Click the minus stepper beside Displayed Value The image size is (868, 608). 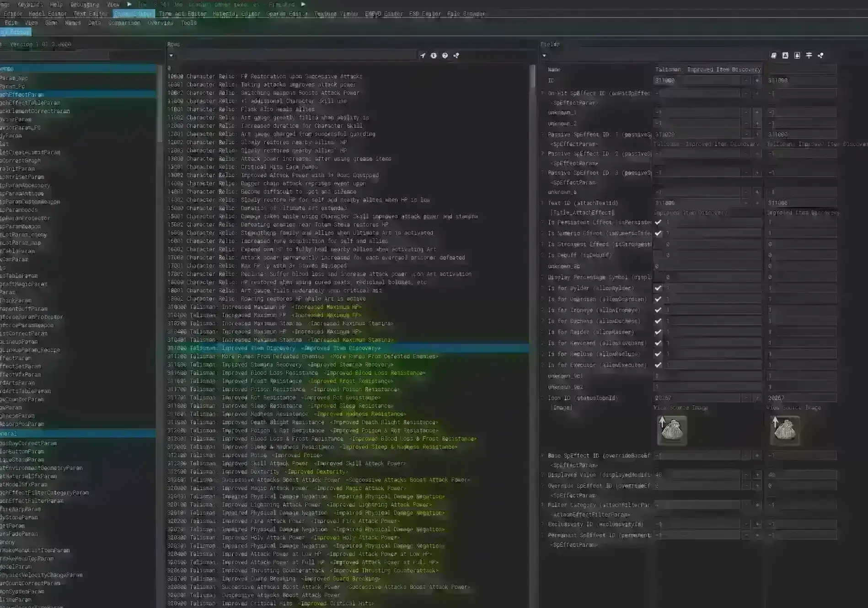tap(746, 475)
